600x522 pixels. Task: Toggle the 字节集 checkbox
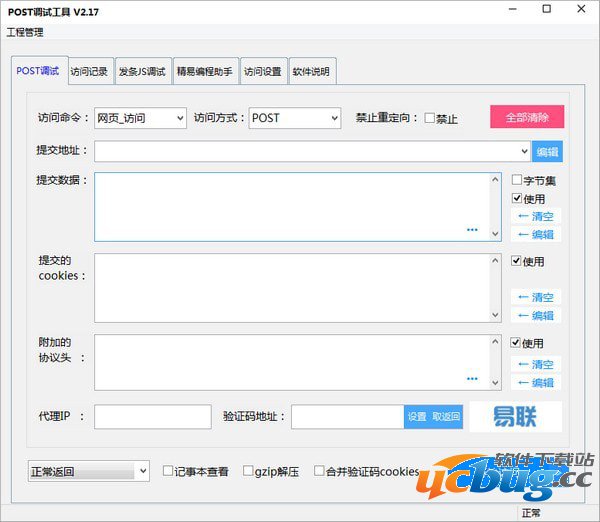click(x=517, y=181)
